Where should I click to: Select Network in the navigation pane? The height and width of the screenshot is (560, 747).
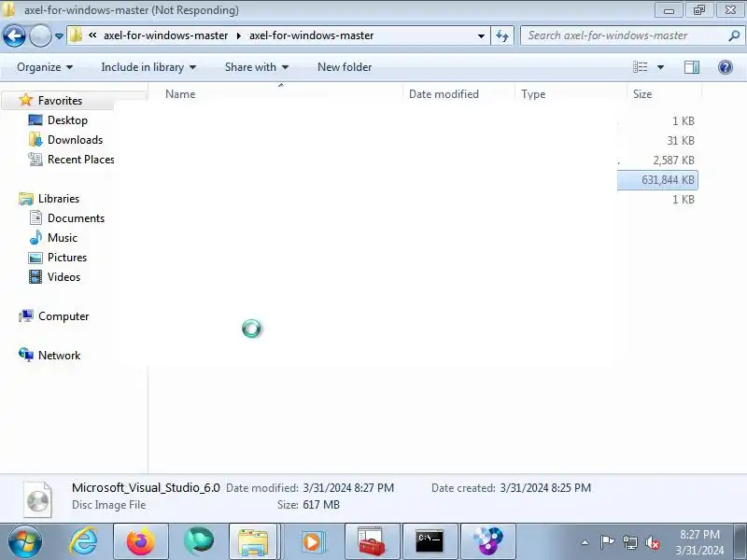pyautogui.click(x=59, y=356)
